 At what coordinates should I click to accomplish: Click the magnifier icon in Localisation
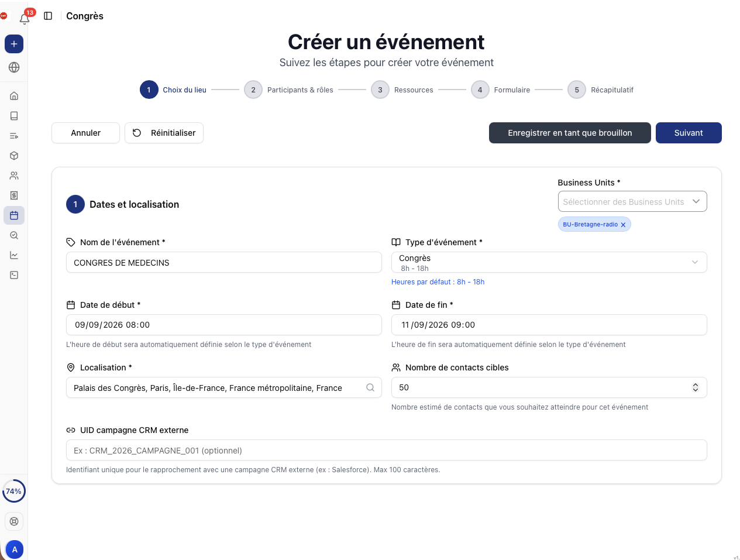click(370, 387)
